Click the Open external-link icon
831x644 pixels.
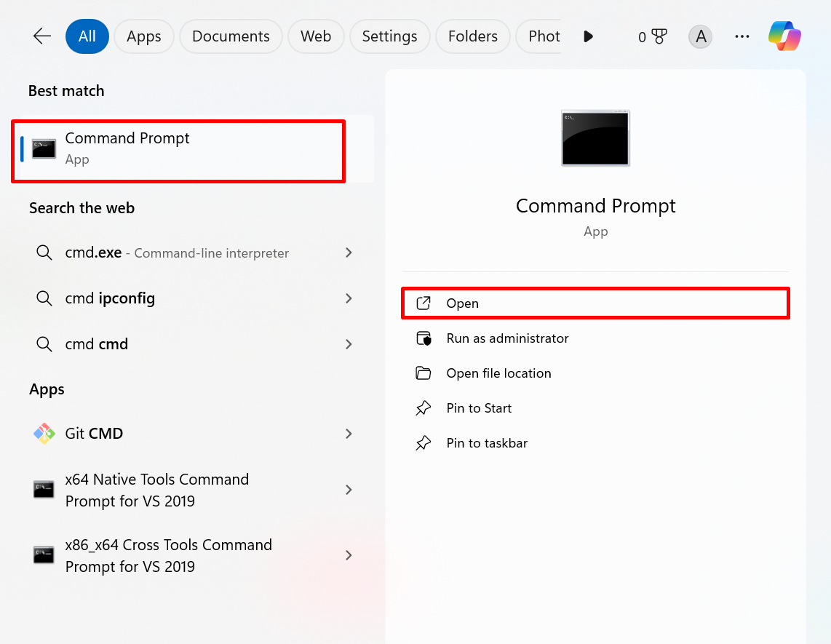coord(423,303)
